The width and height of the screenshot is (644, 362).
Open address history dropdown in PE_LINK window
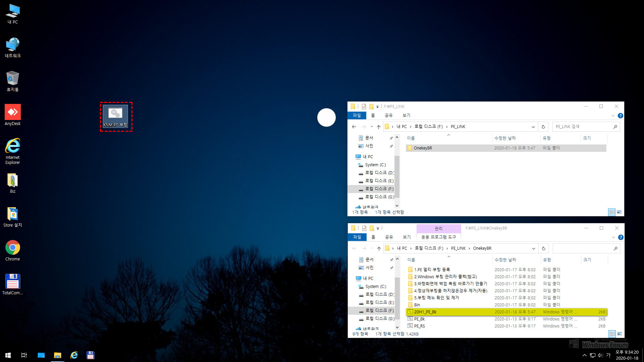tap(533, 127)
